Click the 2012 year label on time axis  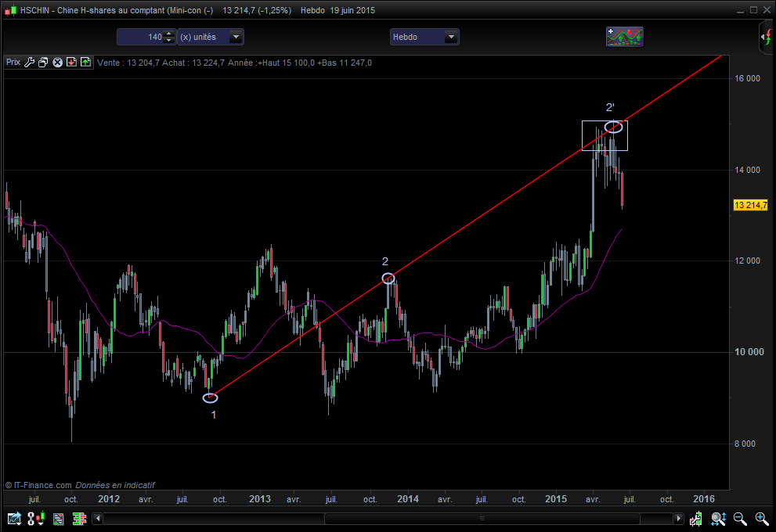[109, 499]
